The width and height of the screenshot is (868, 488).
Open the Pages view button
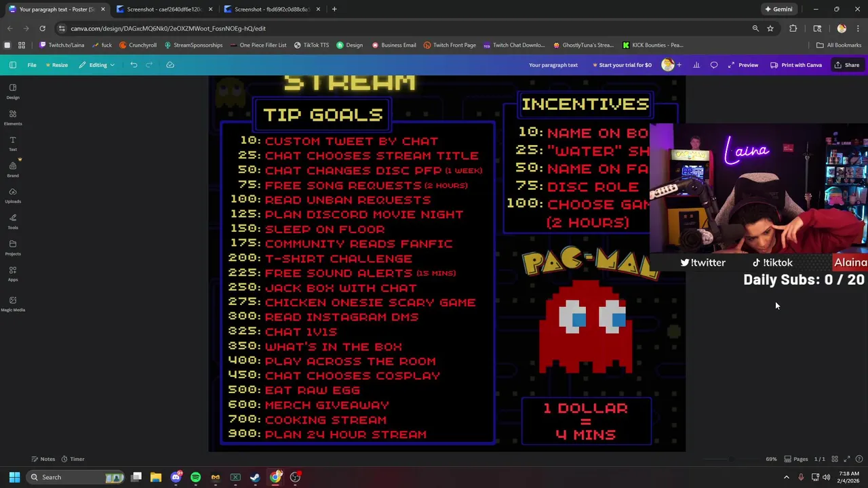(x=796, y=459)
